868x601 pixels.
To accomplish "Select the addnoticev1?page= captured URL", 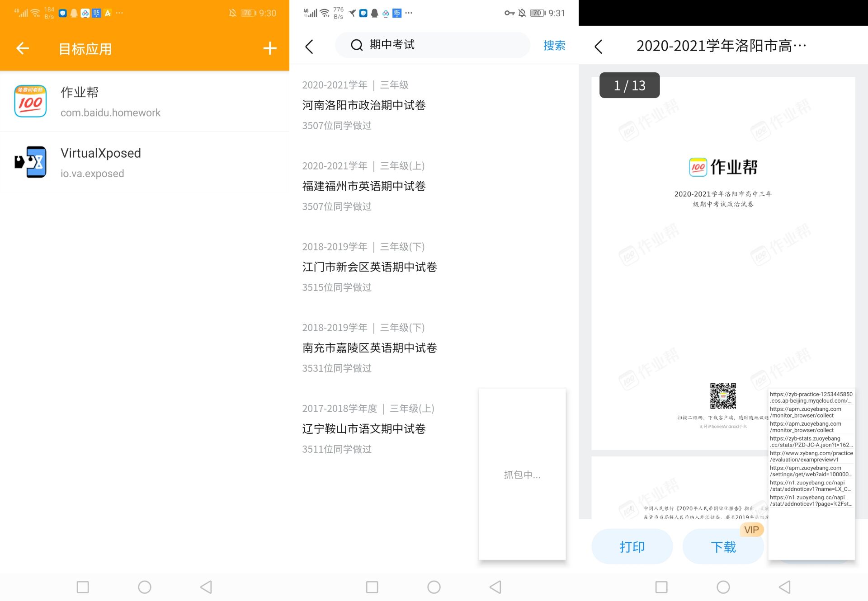I will (811, 501).
